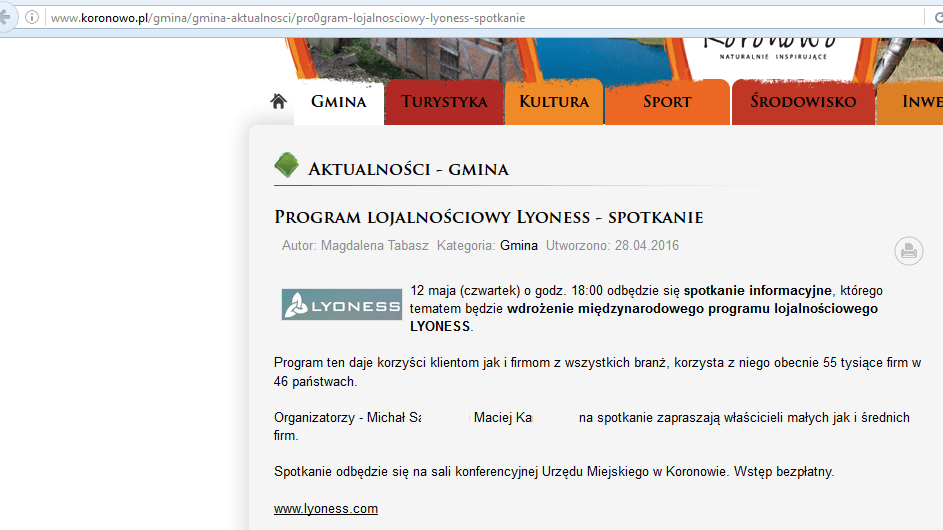This screenshot has height=530, width=943.
Task: Follow the www.lyoness.com link
Action: 326,509
